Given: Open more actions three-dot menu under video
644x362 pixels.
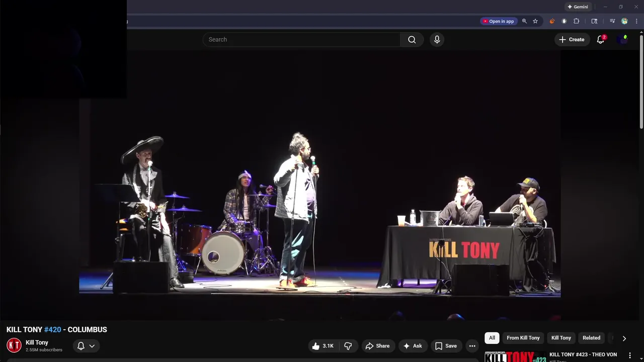Looking at the screenshot, I should pyautogui.click(x=472, y=346).
